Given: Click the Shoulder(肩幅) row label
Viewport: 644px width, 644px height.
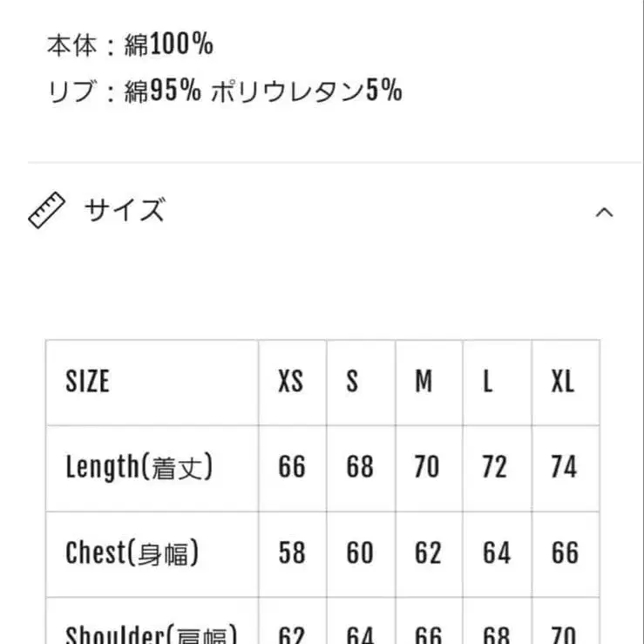Looking at the screenshot, I should (151, 633).
